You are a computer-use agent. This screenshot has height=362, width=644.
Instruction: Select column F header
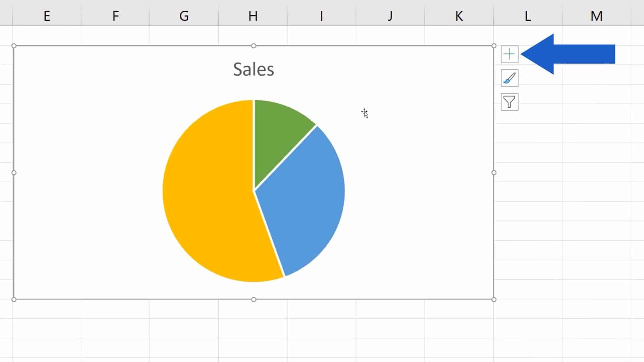tap(115, 15)
